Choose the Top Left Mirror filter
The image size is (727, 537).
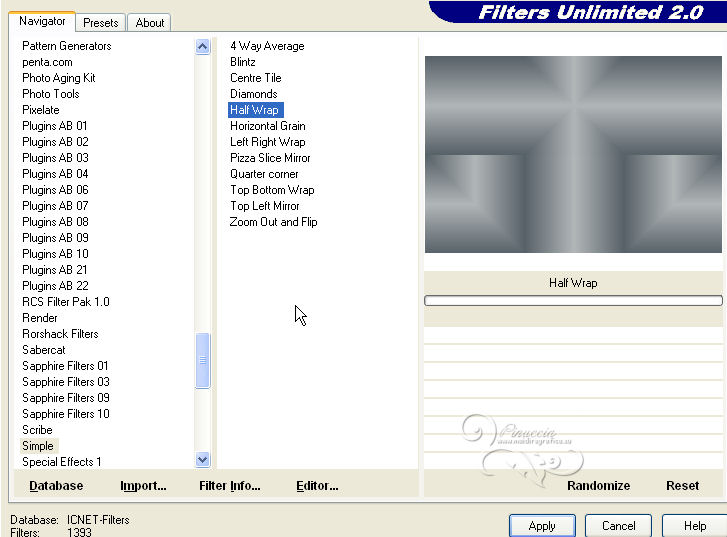coord(265,206)
